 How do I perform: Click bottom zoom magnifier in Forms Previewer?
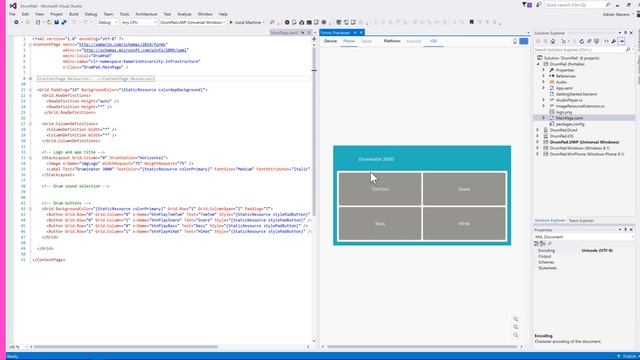click(x=516, y=335)
